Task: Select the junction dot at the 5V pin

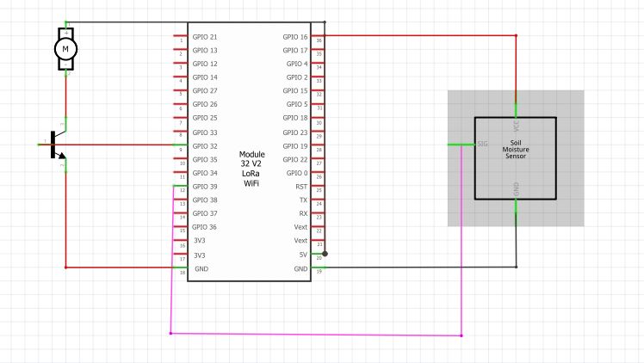Action: (325, 255)
